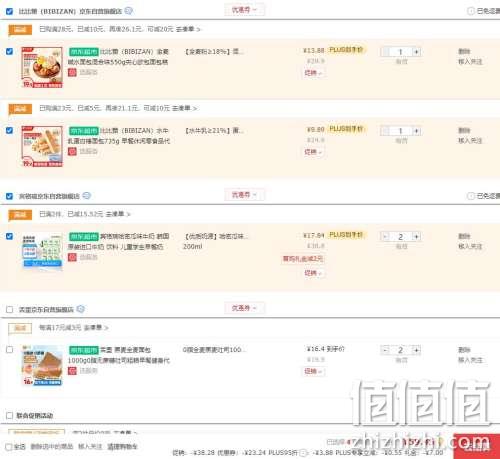Click third store's customer service chat icon
The image size is (500, 459).
pyautogui.click(x=80, y=309)
